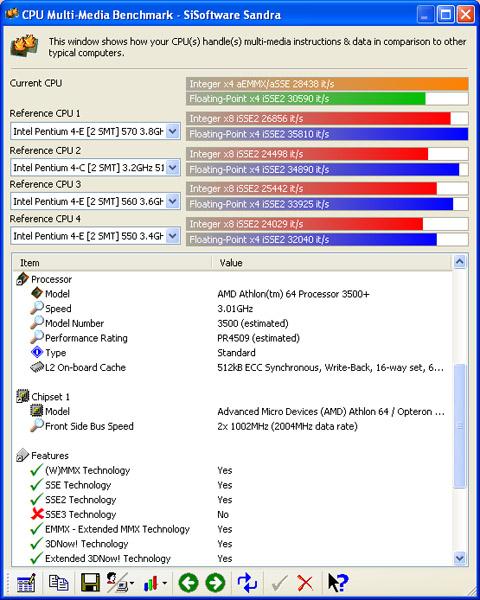
Task: Click the blue Floating-Point 35810 it/s bar
Action: [x=327, y=134]
